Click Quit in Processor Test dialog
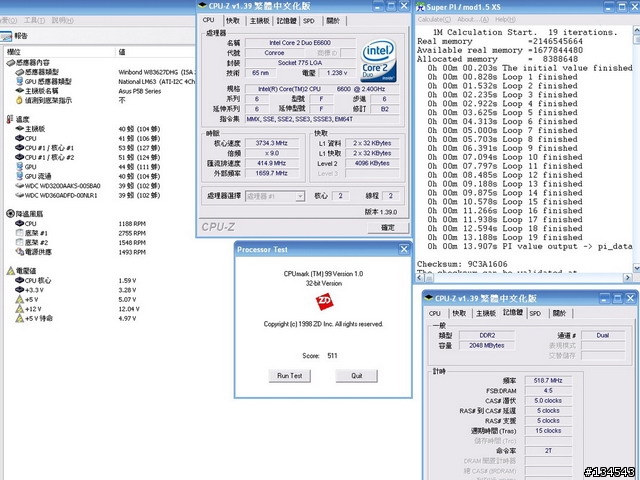640x480 pixels. tap(357, 376)
